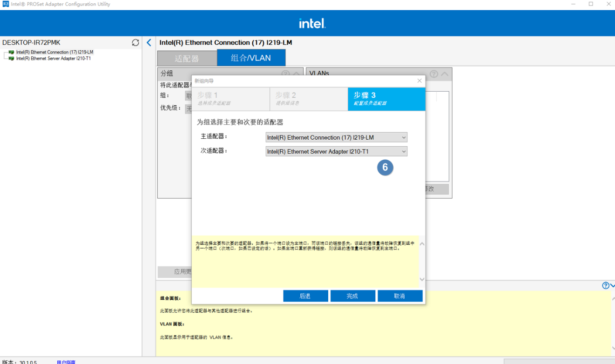The image size is (615, 364).
Task: Click the 取消 button
Action: point(400,296)
